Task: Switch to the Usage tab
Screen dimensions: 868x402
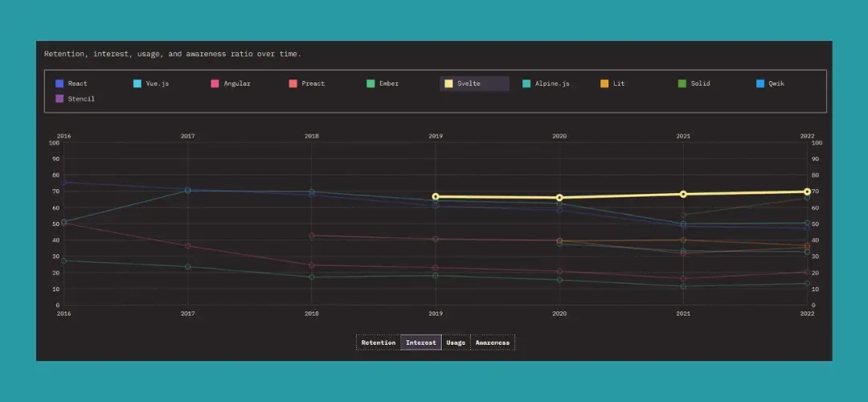Action: pos(456,343)
